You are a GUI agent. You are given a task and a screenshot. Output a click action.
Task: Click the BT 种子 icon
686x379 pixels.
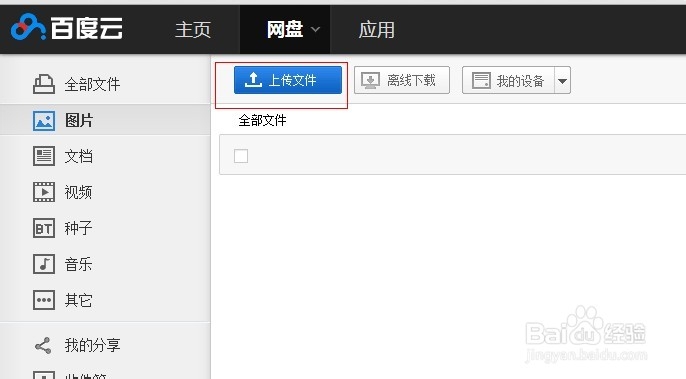pyautogui.click(x=44, y=228)
